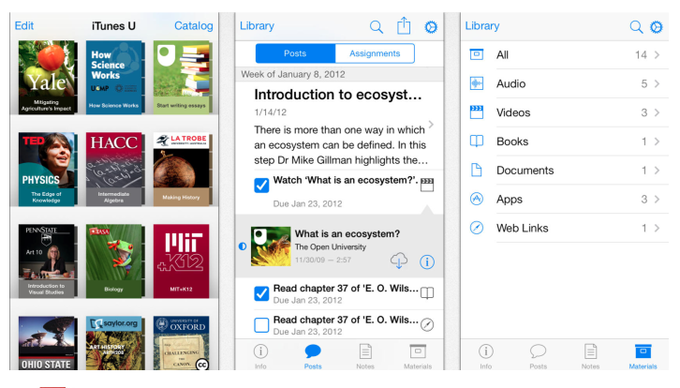This screenshot has height=388, width=680.
Task: Expand the Videos row chevron
Action: 657,113
